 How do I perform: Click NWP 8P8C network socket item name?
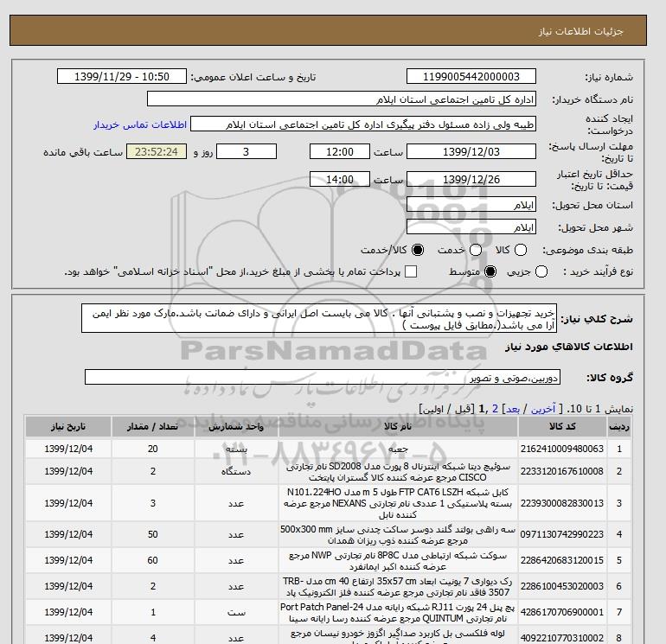[398, 561]
